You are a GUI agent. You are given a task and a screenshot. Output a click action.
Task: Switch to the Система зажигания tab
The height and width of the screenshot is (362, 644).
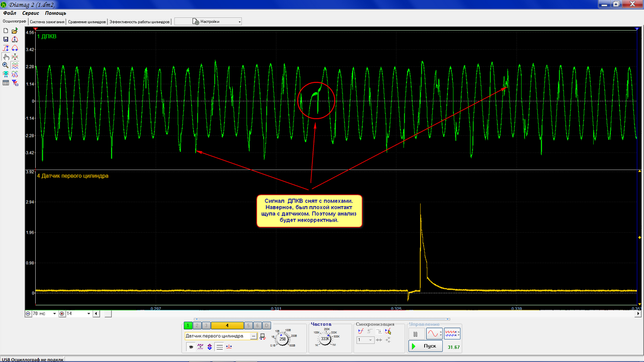point(47,22)
